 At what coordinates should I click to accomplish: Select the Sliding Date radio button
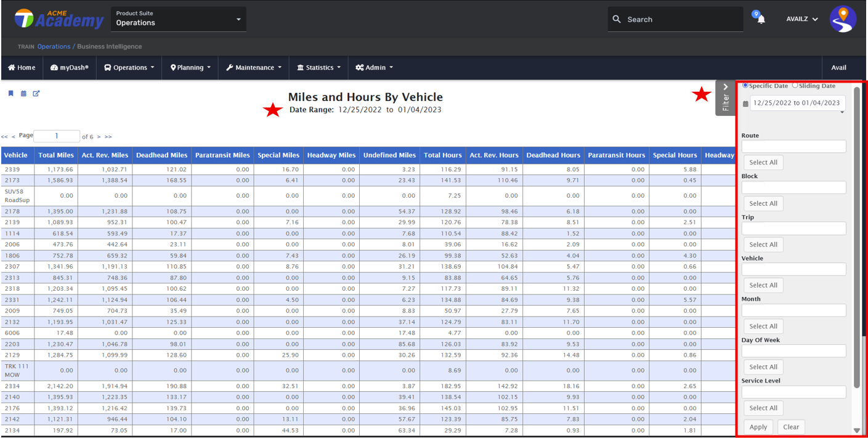pos(795,86)
